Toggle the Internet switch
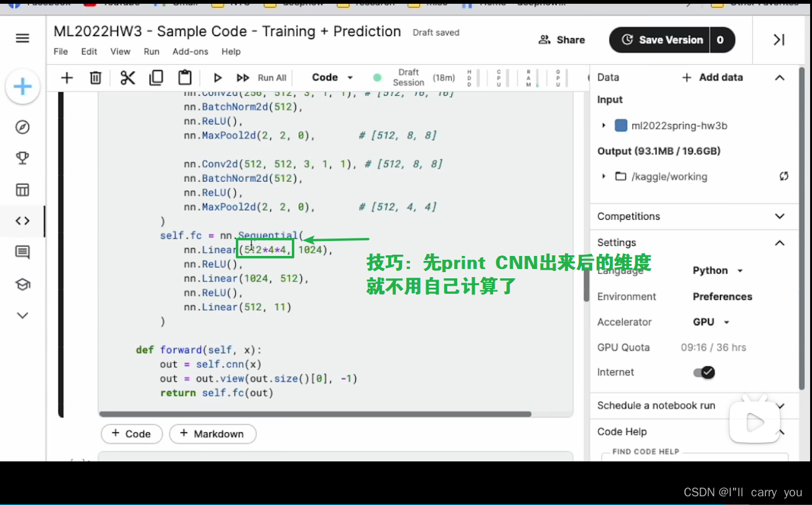This screenshot has height=505, width=812. pos(704,372)
